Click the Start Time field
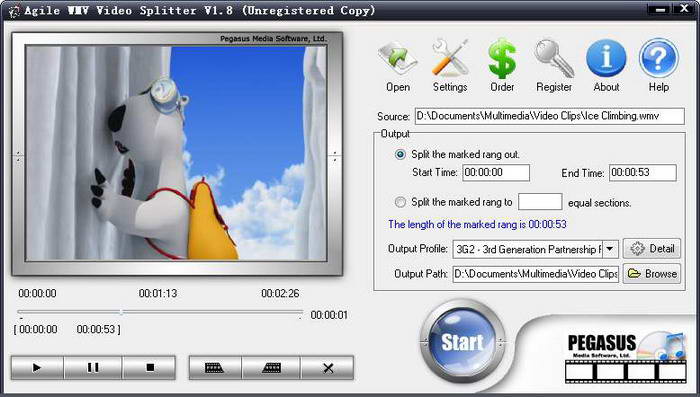Viewport: 700px width, 397px height. click(496, 173)
